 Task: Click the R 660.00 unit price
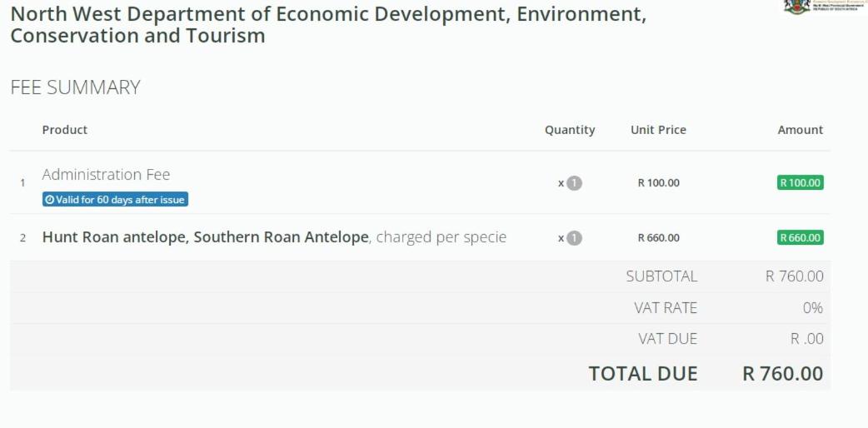coord(659,238)
